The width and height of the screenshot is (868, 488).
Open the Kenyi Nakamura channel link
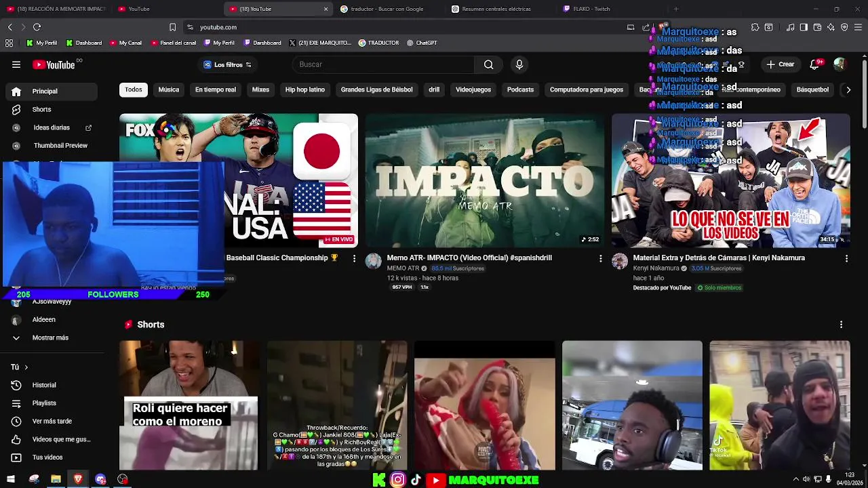click(656, 268)
